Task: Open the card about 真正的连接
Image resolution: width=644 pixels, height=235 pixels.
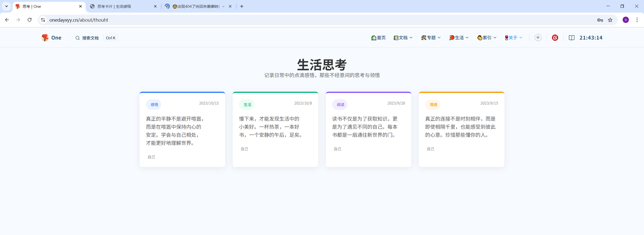Action: (462, 129)
